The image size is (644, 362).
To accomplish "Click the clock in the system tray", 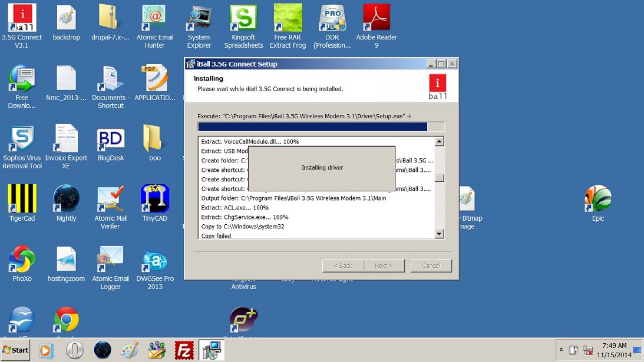I will click(615, 350).
